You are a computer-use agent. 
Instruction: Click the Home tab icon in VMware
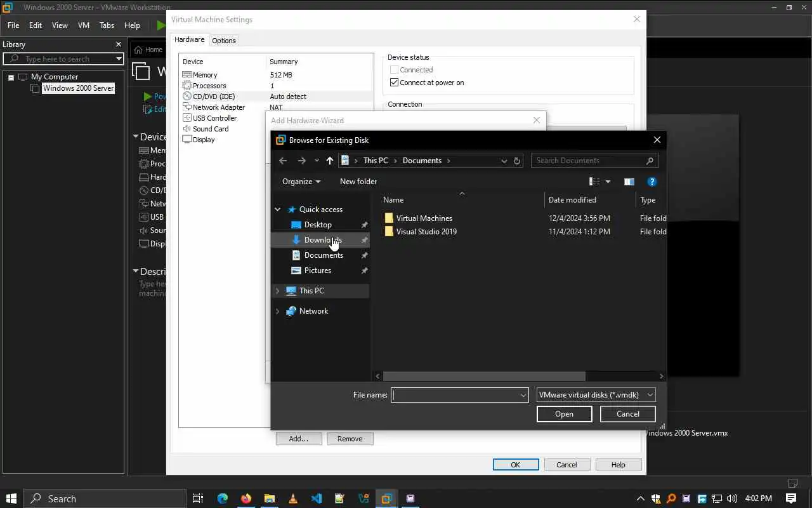[138, 50]
